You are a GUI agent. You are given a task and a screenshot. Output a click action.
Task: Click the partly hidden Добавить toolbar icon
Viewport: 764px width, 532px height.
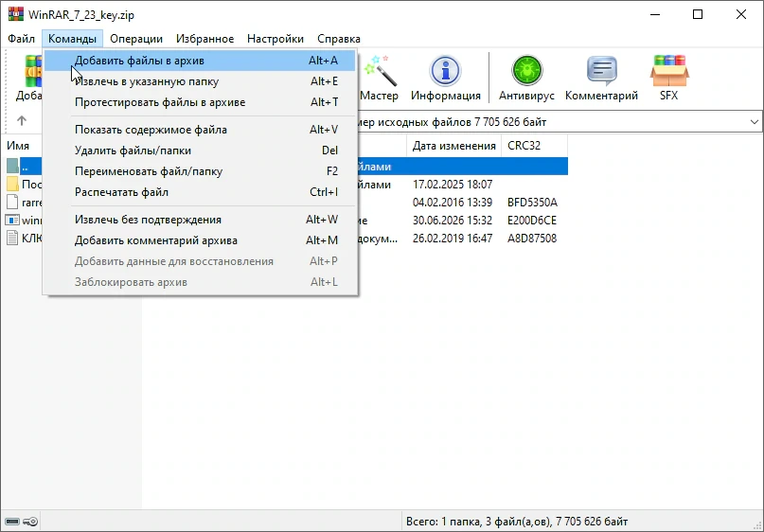tap(29, 77)
